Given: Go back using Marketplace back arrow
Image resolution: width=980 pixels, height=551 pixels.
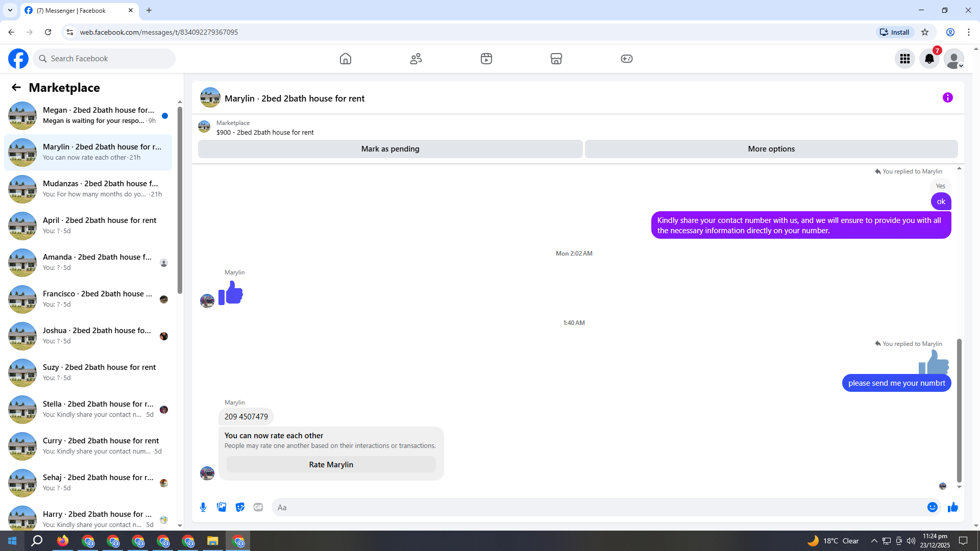Looking at the screenshot, I should point(16,88).
